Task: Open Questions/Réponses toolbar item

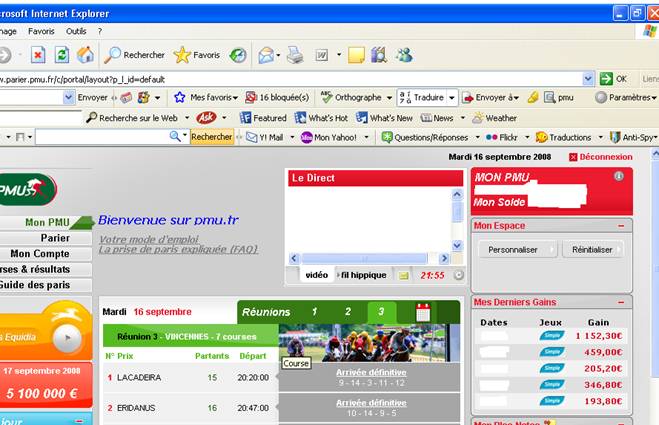Action: (x=425, y=137)
